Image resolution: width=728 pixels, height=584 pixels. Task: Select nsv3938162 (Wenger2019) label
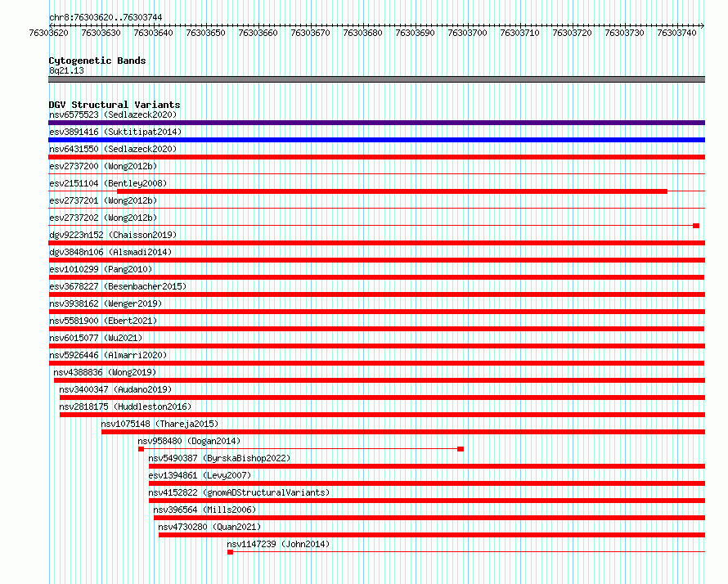pos(106,303)
